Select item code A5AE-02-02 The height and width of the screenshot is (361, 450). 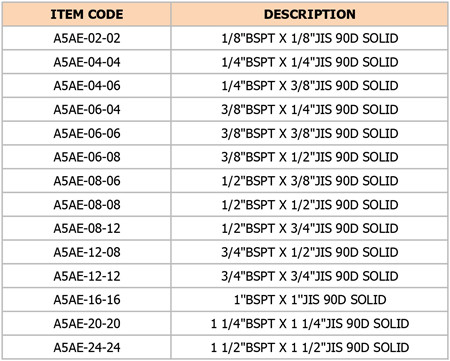(x=87, y=38)
